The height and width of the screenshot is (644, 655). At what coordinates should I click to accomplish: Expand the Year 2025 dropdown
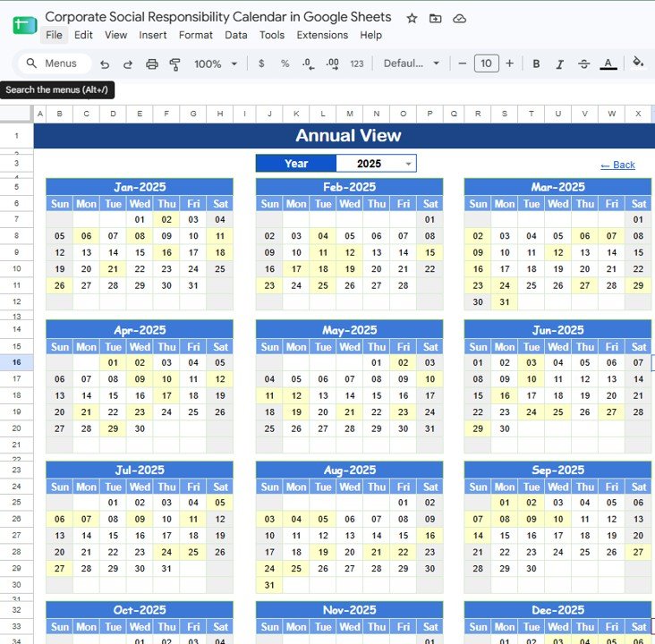(409, 164)
